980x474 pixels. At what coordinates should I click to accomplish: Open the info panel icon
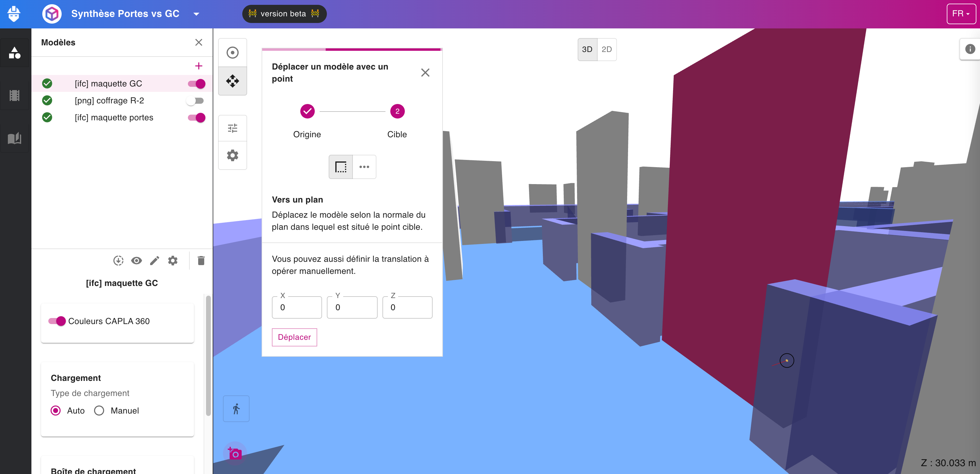(x=970, y=49)
